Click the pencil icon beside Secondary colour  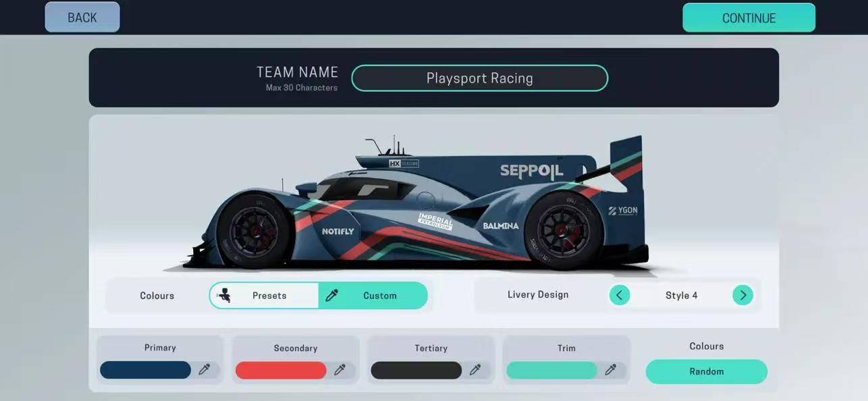[x=340, y=370]
